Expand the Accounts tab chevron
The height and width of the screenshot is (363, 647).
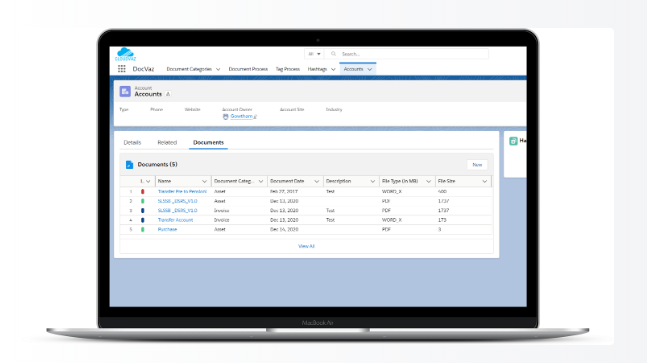pyautogui.click(x=370, y=69)
